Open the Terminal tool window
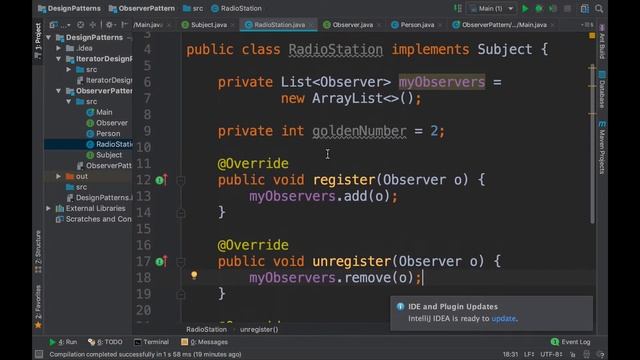This screenshot has height=360, width=640. 151,342
